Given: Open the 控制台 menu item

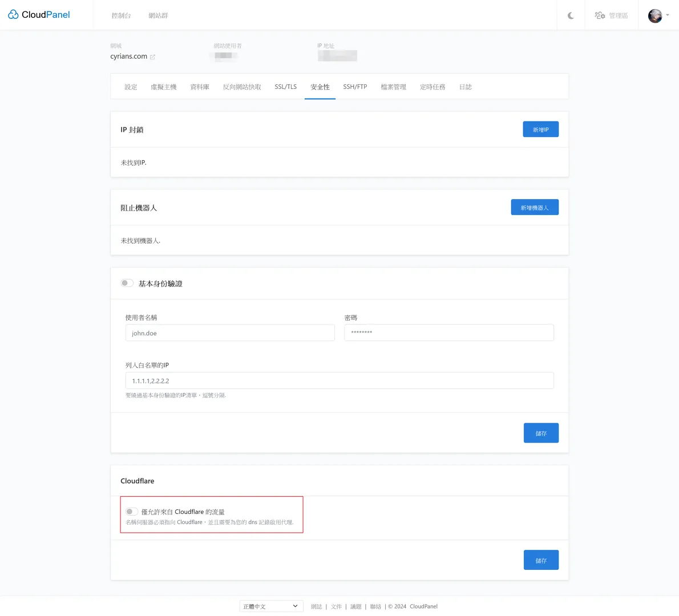Looking at the screenshot, I should (121, 15).
